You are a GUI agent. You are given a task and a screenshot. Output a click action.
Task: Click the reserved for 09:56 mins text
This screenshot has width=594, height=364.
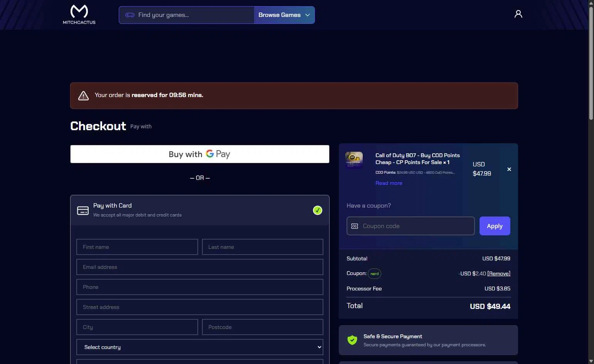pyautogui.click(x=167, y=95)
